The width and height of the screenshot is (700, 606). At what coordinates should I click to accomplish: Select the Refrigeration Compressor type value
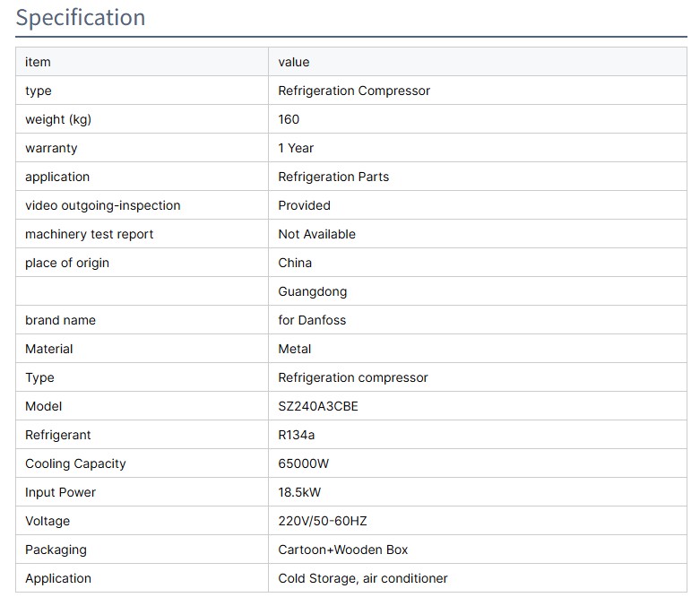pyautogui.click(x=354, y=91)
